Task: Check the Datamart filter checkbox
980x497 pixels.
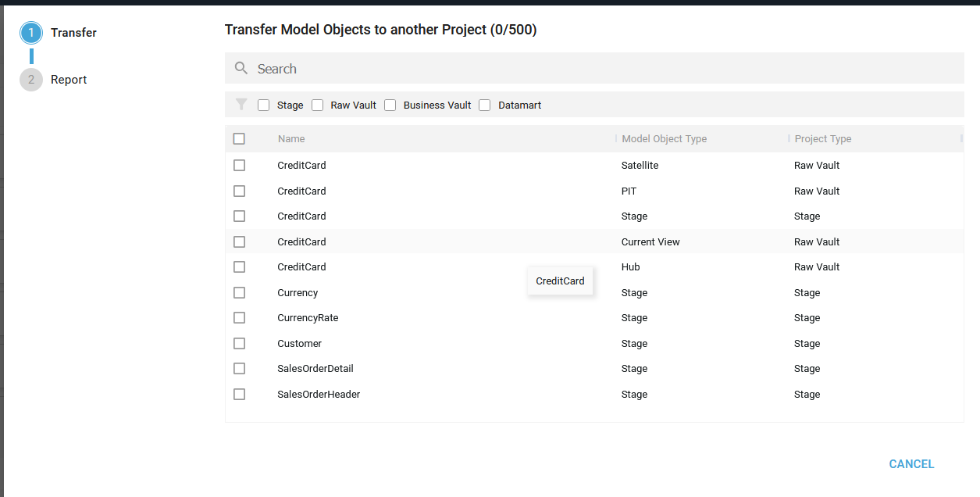Action: 485,105
